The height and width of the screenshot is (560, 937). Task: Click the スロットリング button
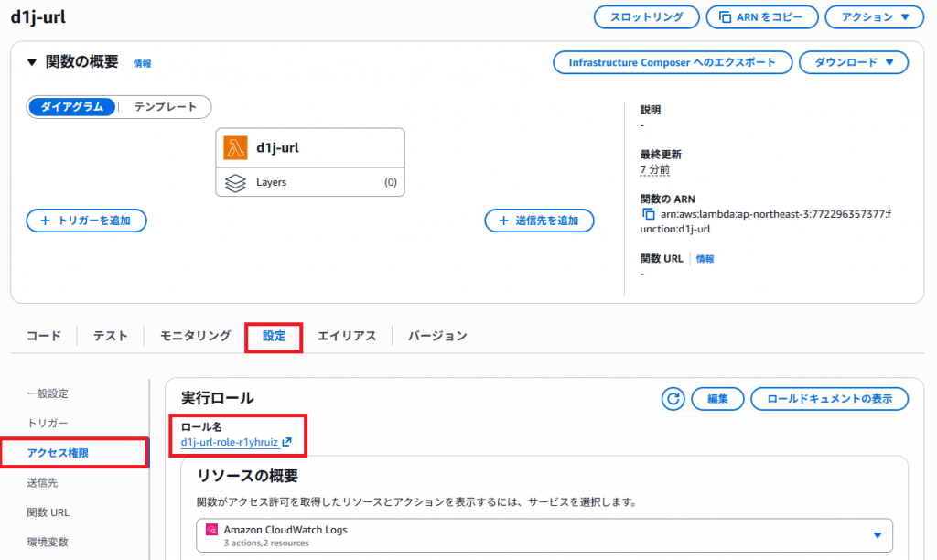pyautogui.click(x=646, y=17)
